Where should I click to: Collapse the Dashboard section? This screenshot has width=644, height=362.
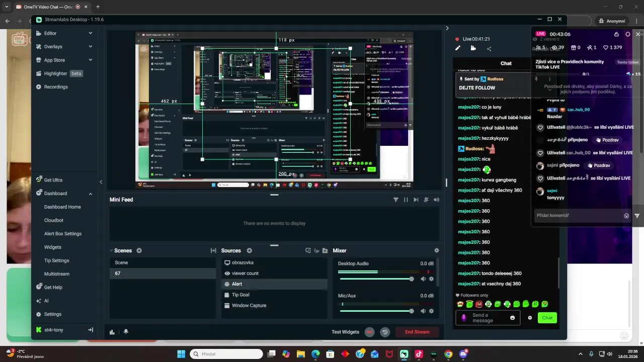coord(91,194)
